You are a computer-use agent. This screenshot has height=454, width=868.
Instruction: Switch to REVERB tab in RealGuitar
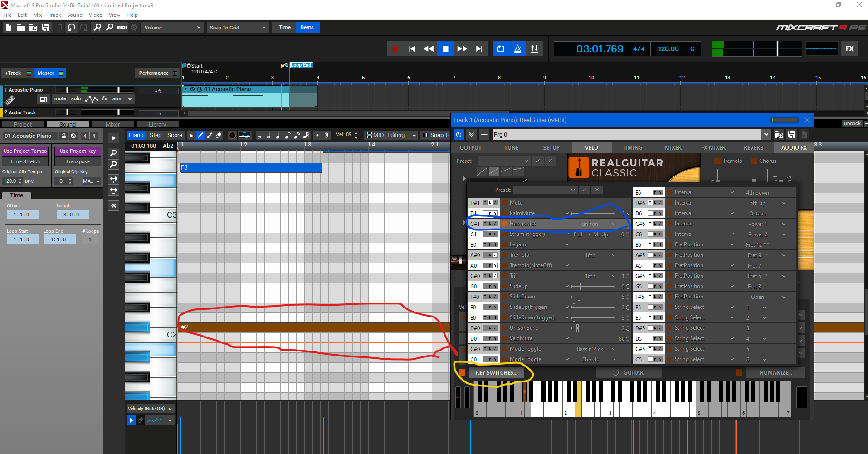coord(753,148)
